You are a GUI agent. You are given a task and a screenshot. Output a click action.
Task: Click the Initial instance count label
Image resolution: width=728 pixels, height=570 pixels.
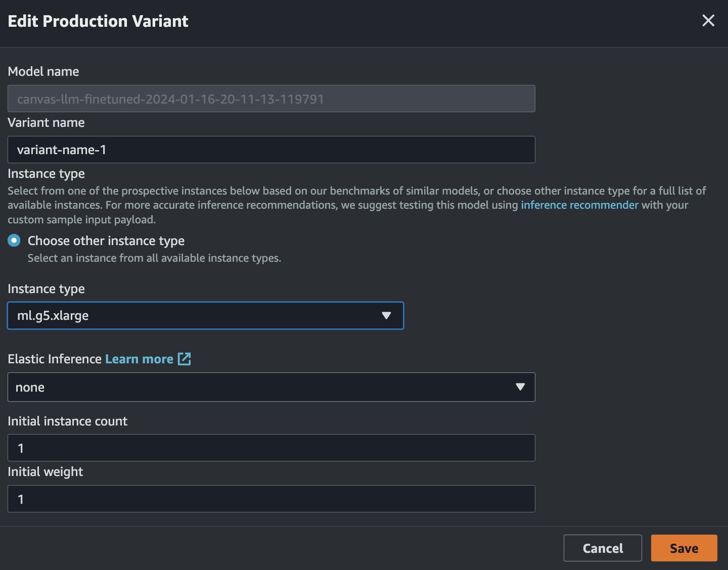pos(67,421)
